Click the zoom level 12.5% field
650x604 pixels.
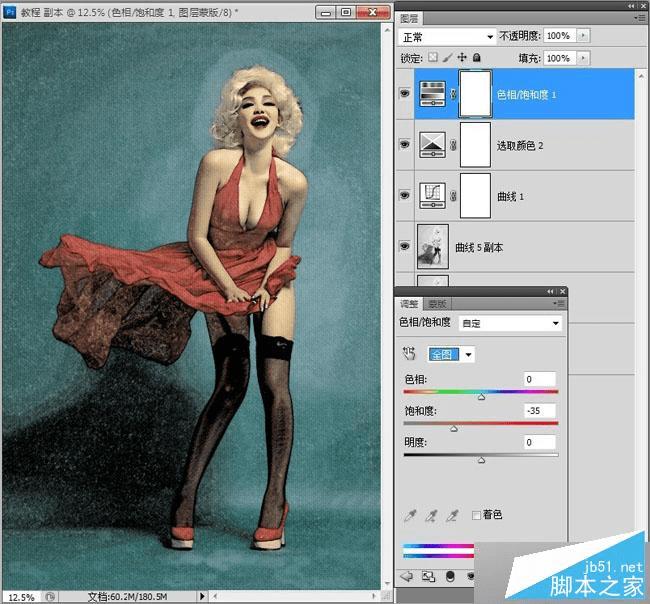[x=21, y=597]
